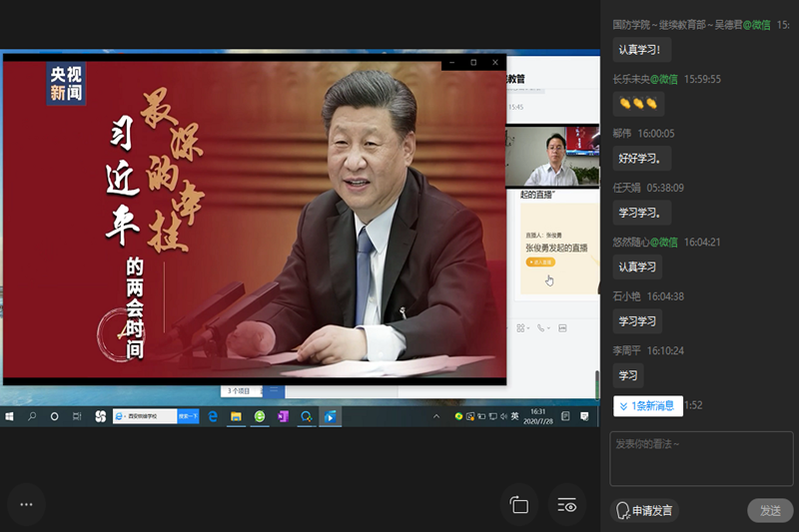799x532 pixels.
Task: Click the 发表你的看法 comment input box
Action: click(703, 457)
